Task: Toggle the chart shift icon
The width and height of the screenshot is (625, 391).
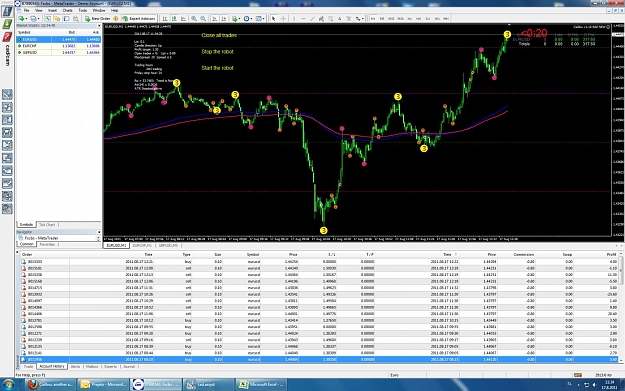Action: point(224,19)
